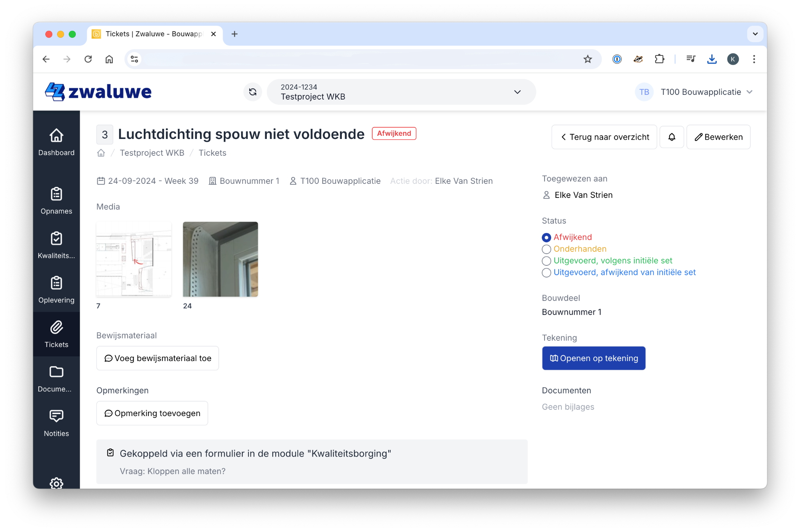The height and width of the screenshot is (532, 800).
Task: Open the Opnames sidebar module
Action: pyautogui.click(x=56, y=201)
